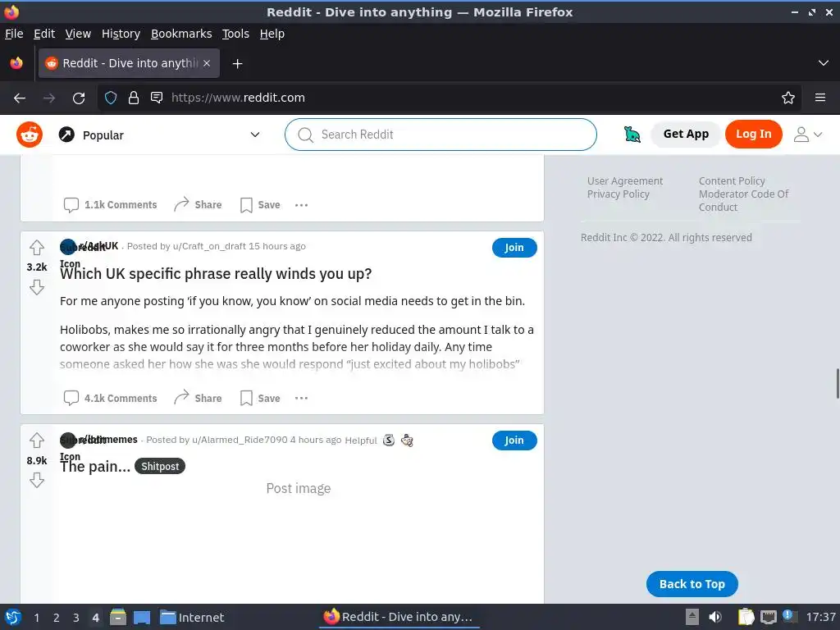Click the permissions icon in address bar
The height and width of the screenshot is (630, 840).
157,98
